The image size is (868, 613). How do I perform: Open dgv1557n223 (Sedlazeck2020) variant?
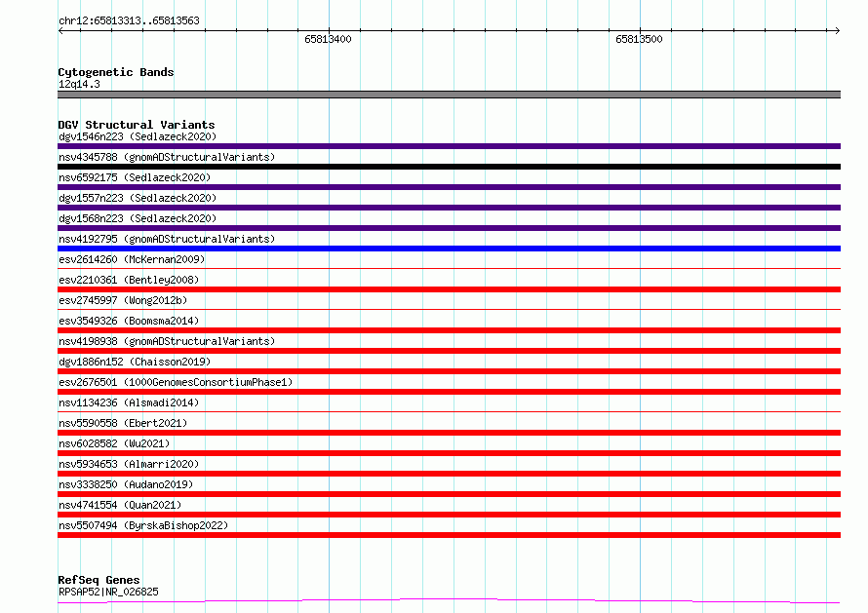(x=138, y=198)
